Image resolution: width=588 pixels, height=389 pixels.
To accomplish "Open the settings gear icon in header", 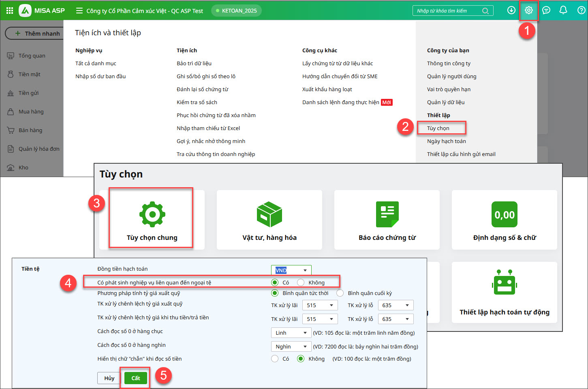I will tap(528, 11).
